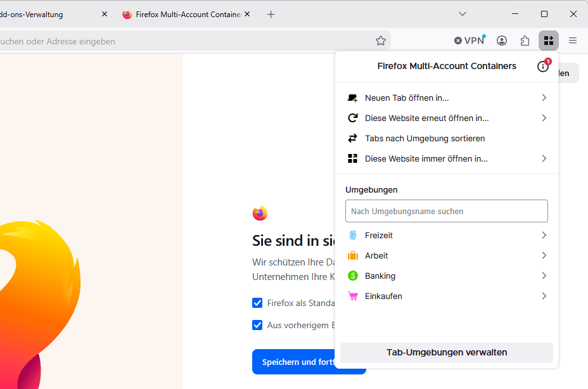Open the Arbeit container
Viewport: 588px width, 389px height.
(x=447, y=255)
